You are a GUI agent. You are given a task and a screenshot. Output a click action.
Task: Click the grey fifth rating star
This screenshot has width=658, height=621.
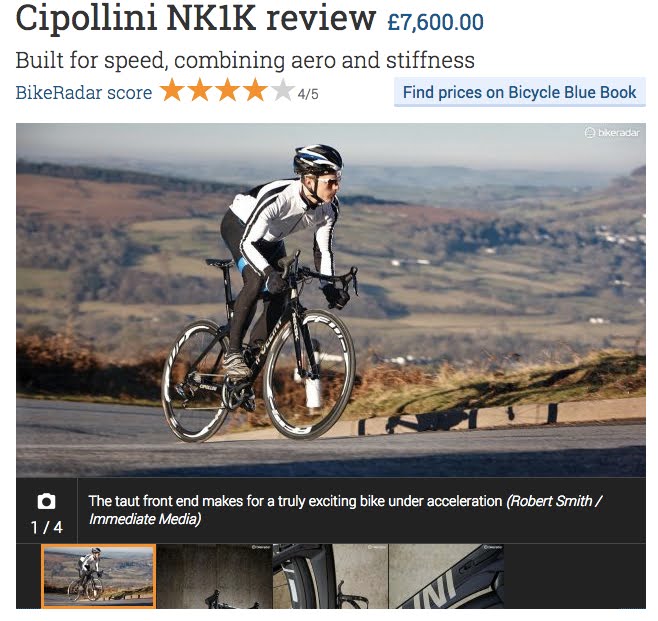(282, 89)
